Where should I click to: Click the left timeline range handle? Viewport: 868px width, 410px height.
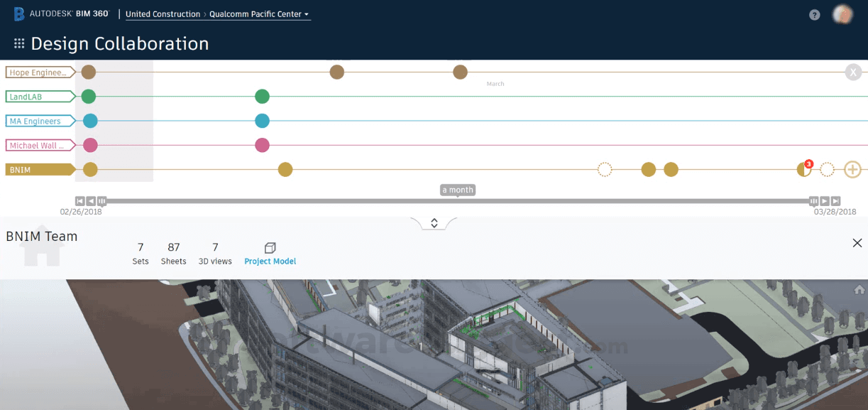click(101, 201)
